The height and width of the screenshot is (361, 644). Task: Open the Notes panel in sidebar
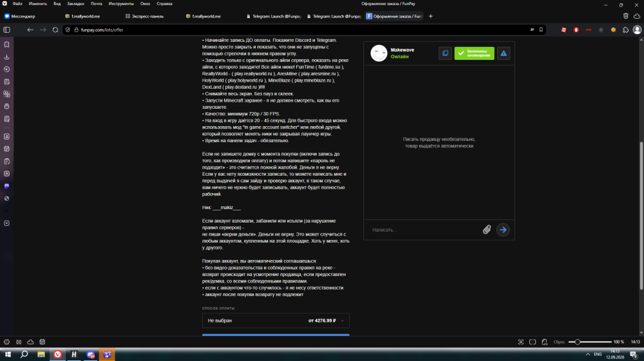(x=6, y=82)
